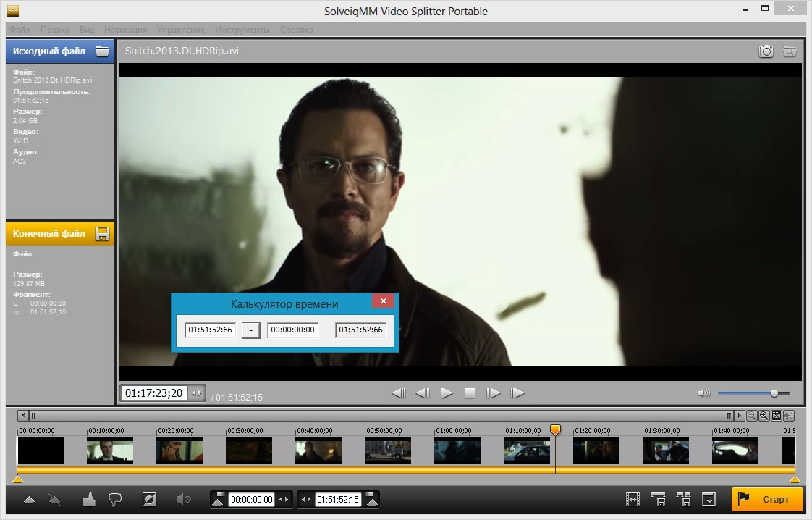Zoom in the timeline
Screen dimensions: 812x520
[764, 416]
